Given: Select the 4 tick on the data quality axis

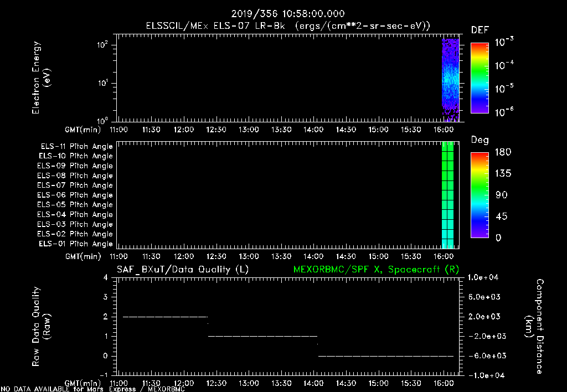Looking at the screenshot, I should coord(105,277).
